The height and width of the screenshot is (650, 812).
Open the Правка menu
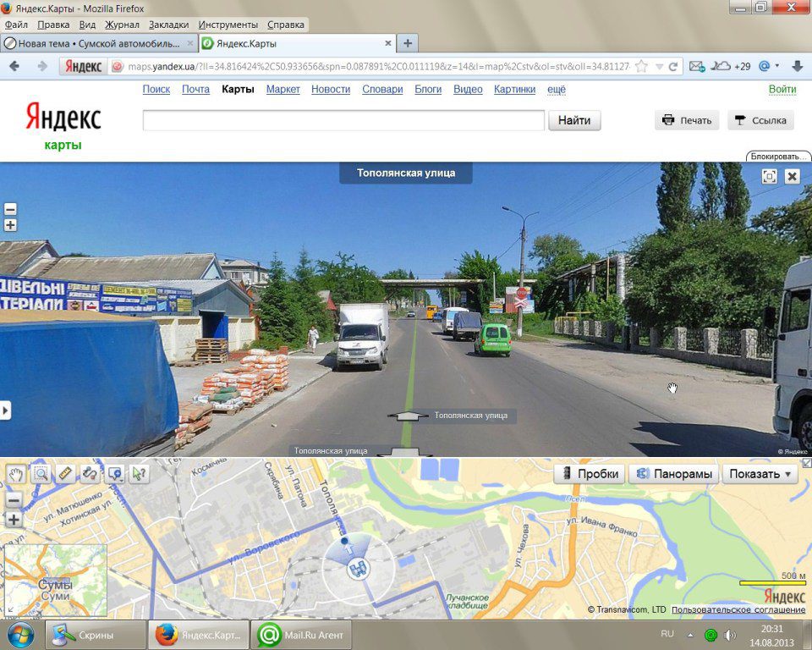[x=53, y=25]
